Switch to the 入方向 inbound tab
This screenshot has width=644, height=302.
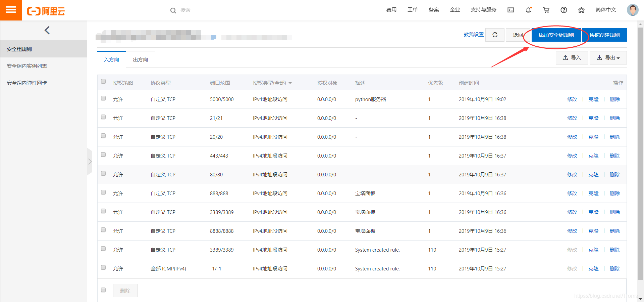[111, 59]
